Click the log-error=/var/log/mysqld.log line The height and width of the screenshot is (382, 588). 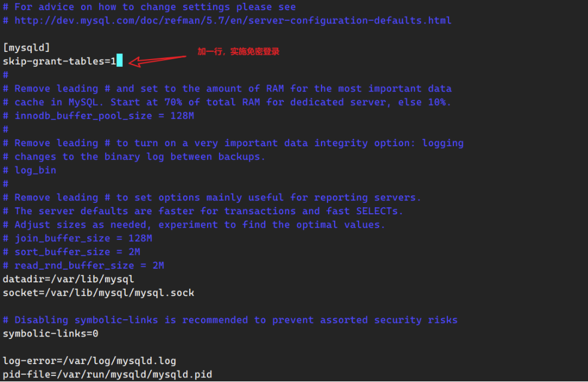[89, 361]
